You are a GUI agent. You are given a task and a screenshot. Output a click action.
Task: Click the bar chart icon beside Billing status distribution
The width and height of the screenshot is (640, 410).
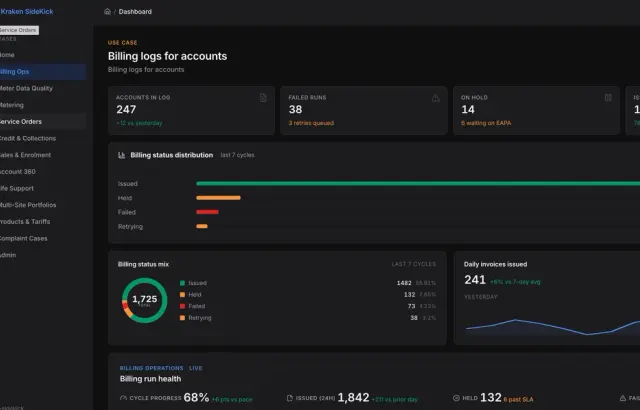tap(122, 155)
